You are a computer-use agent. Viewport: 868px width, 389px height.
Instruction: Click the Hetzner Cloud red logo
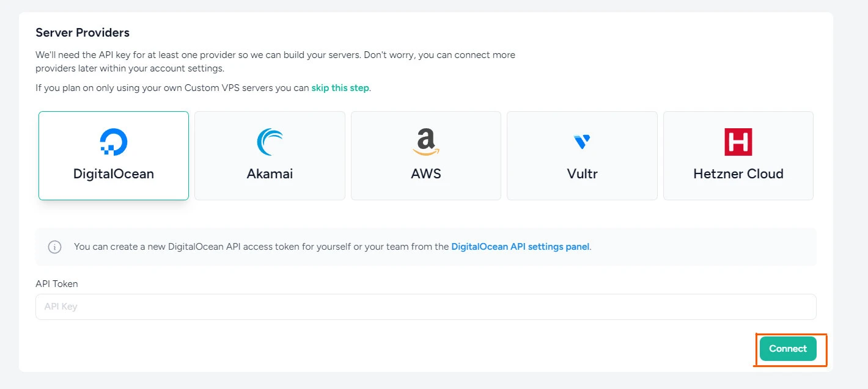click(738, 141)
